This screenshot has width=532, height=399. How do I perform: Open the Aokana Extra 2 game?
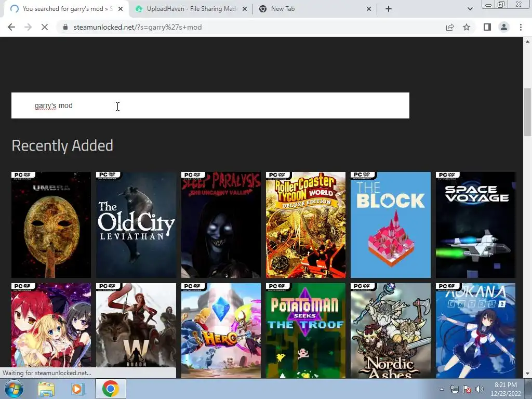click(x=476, y=330)
